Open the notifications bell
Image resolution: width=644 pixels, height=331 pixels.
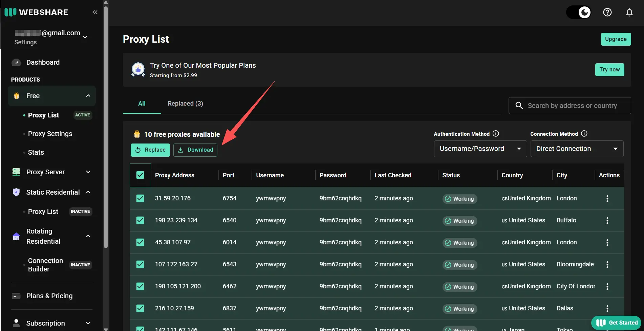pyautogui.click(x=629, y=12)
